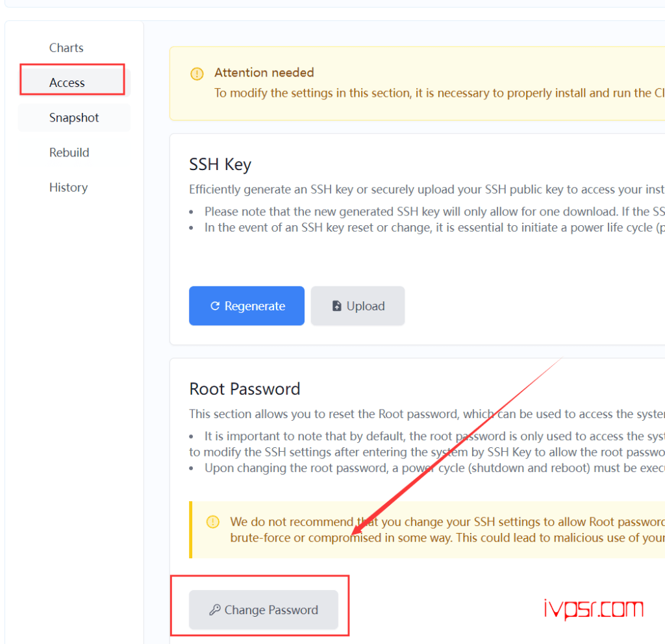This screenshot has width=665, height=644.
Task: Click the ivpsr.com watermark text
Action: coord(593,609)
